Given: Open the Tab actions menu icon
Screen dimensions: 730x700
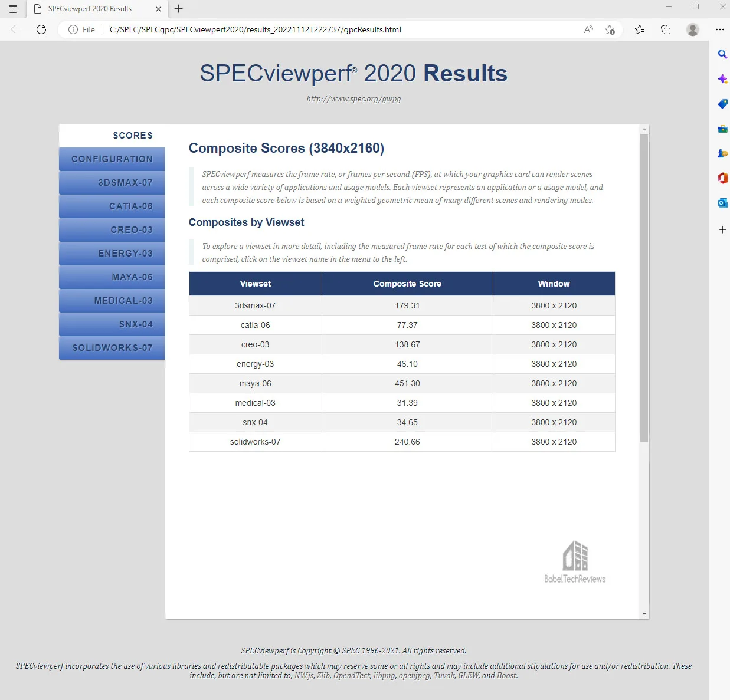Looking at the screenshot, I should tap(13, 9).
